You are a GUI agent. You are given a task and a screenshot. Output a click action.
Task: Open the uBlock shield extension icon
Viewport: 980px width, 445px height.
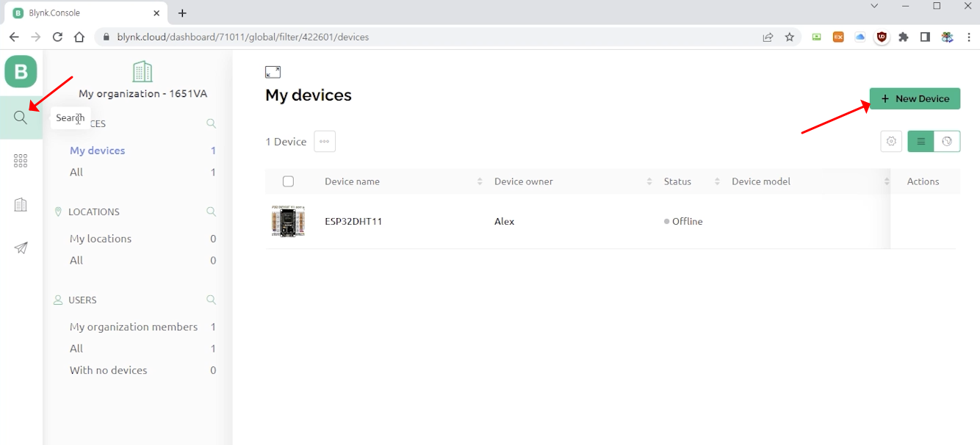coord(882,37)
